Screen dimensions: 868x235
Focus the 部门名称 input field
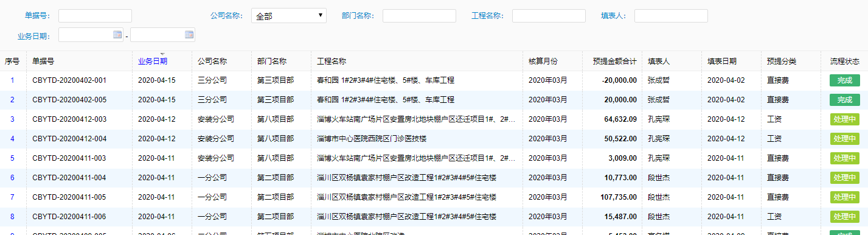coord(419,16)
